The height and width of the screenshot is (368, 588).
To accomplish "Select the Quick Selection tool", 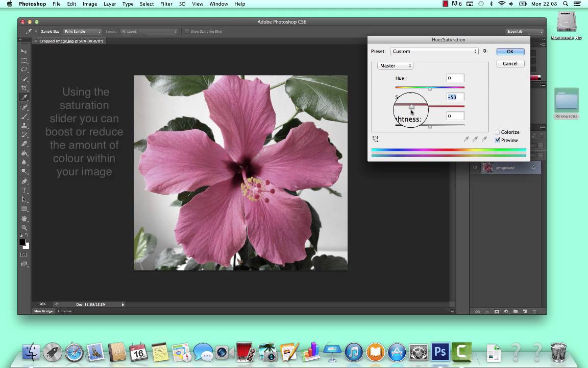I will click(24, 79).
